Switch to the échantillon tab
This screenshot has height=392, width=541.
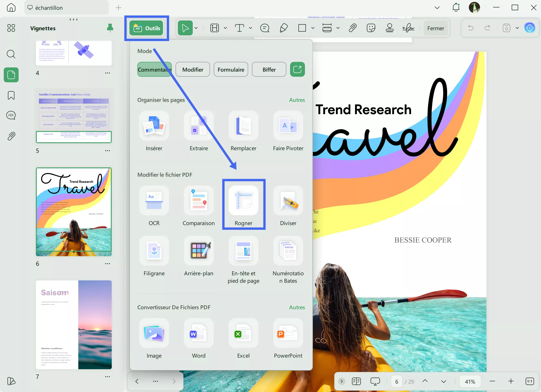pos(49,8)
